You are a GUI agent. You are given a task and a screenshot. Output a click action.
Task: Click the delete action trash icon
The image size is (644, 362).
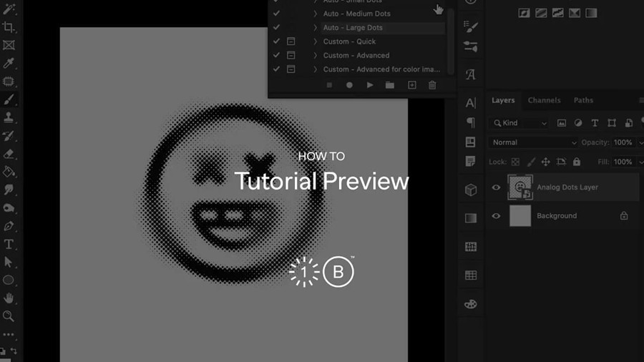[432, 85]
